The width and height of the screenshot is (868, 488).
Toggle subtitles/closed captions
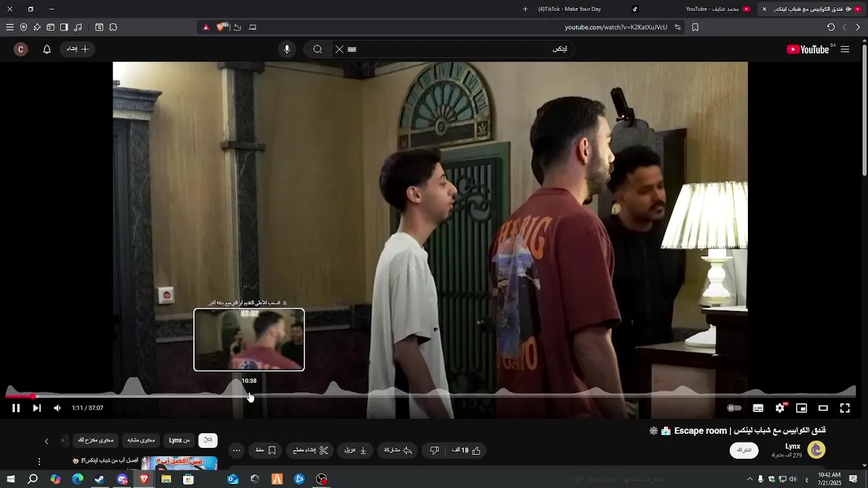tap(758, 408)
